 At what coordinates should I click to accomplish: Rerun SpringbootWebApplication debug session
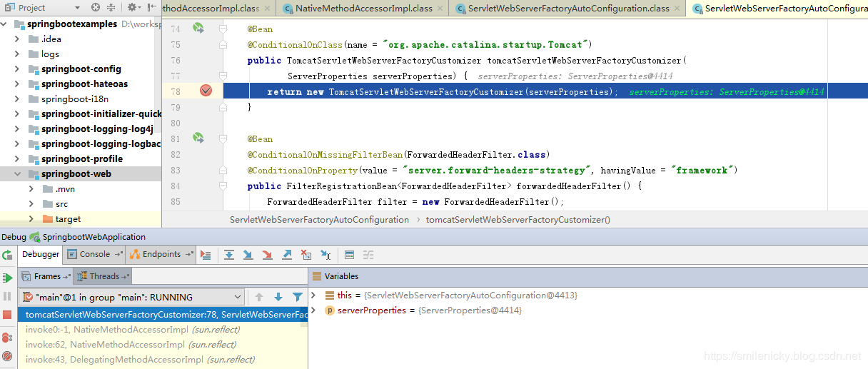point(7,255)
